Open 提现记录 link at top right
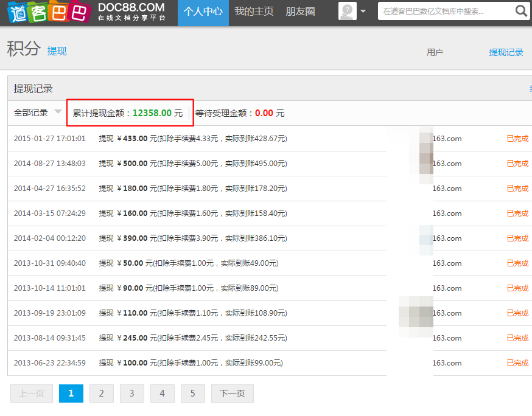 tap(506, 52)
